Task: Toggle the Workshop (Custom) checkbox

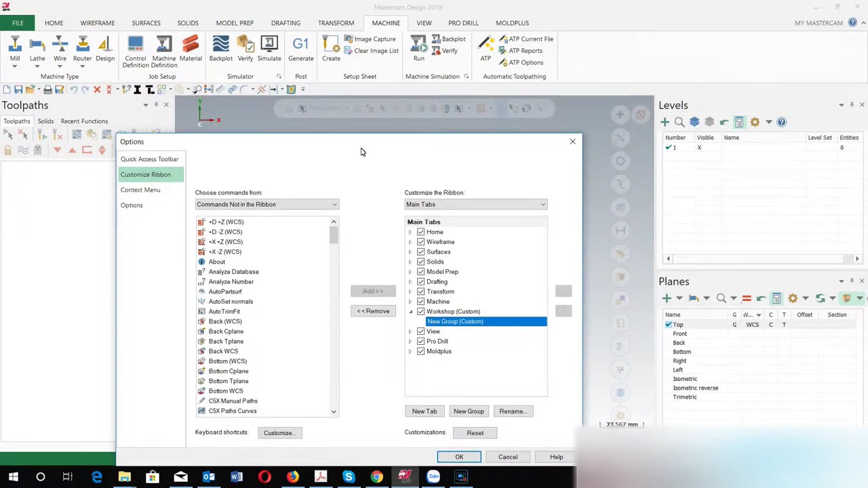Action: point(420,312)
